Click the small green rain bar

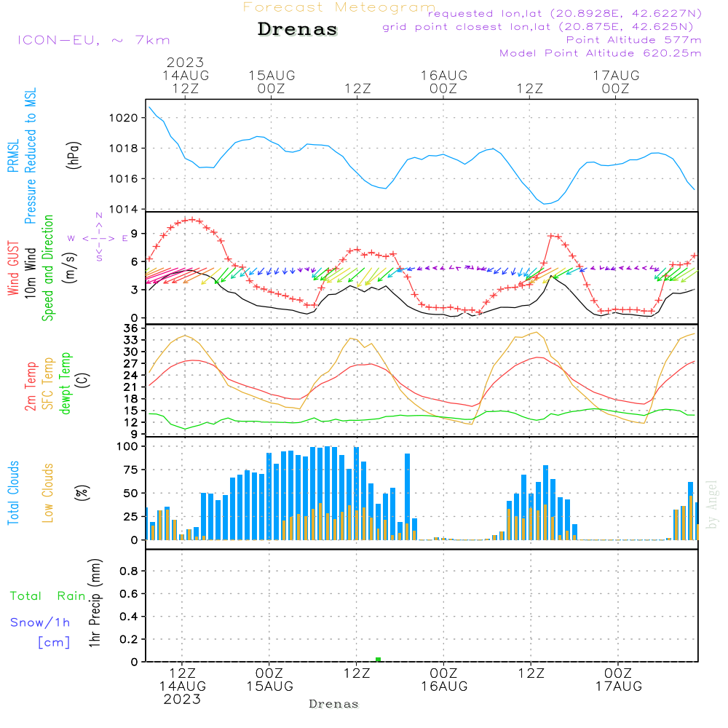click(379, 660)
